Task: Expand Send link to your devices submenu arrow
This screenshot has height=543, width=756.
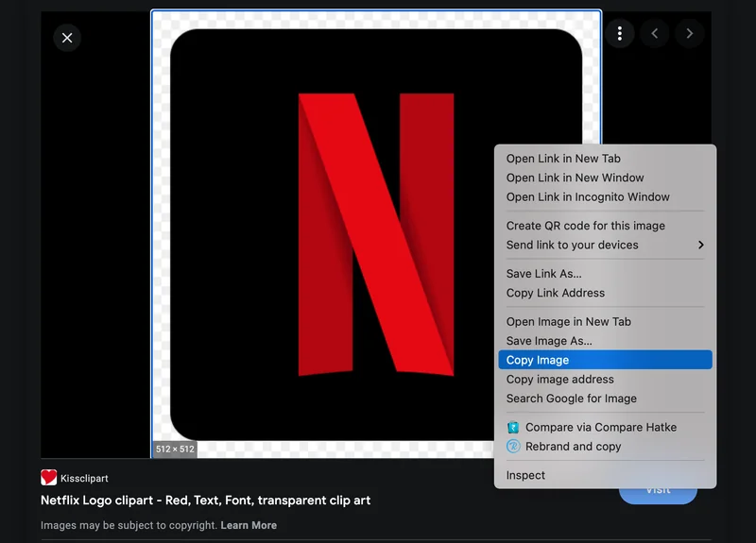Action: pyautogui.click(x=700, y=246)
